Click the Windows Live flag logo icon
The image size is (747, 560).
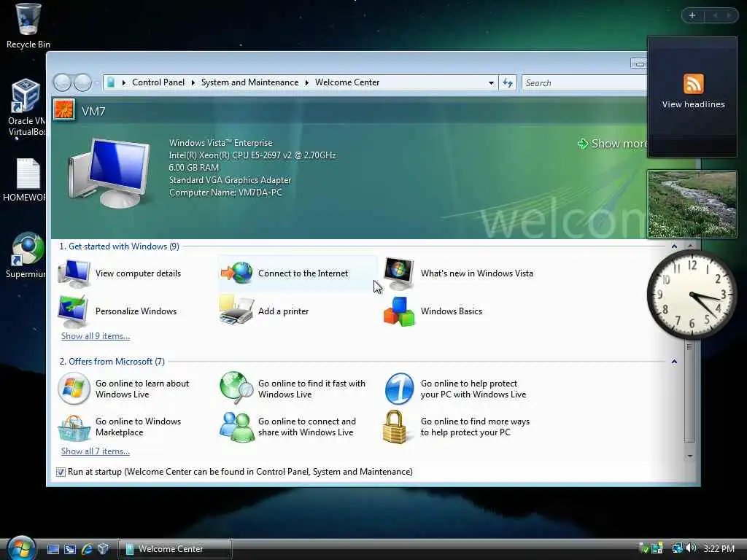point(74,389)
